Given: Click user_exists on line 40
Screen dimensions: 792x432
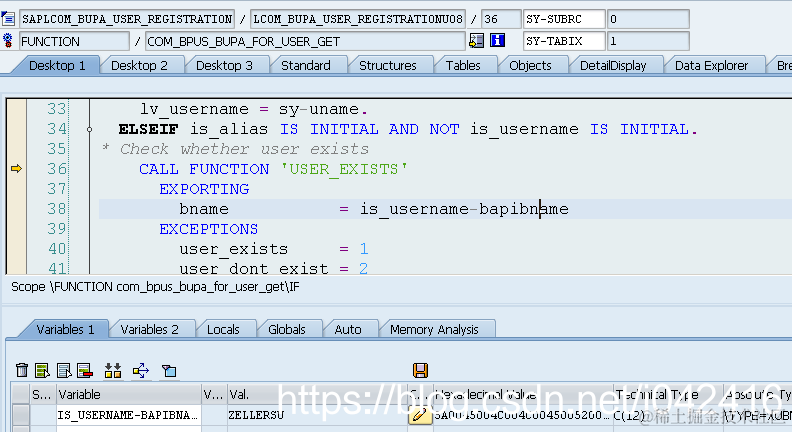Looking at the screenshot, I should pos(233,249).
